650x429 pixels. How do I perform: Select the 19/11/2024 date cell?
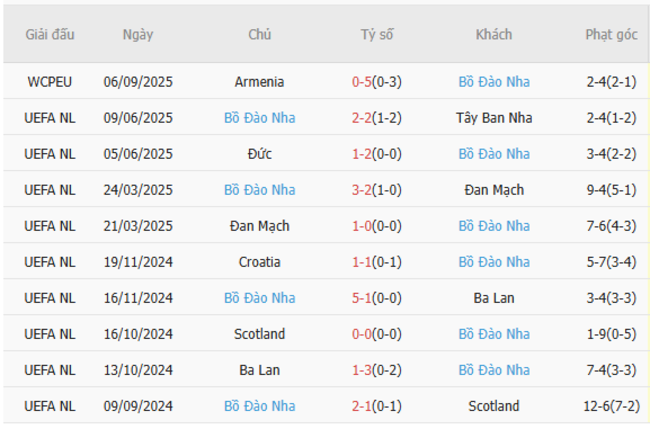(138, 262)
